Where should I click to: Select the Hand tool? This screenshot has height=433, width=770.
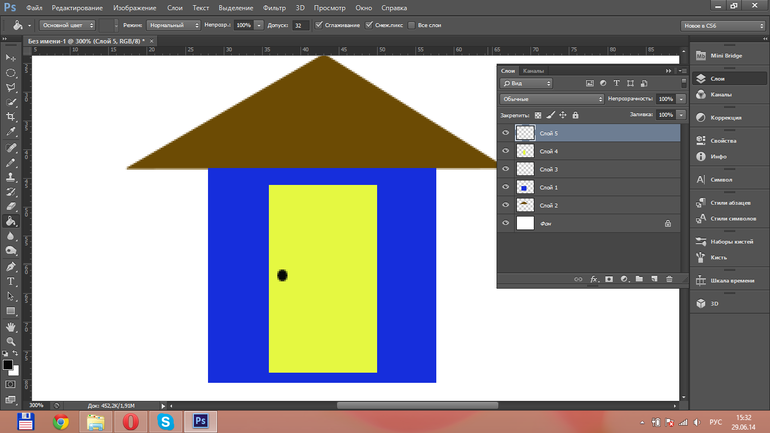11,326
